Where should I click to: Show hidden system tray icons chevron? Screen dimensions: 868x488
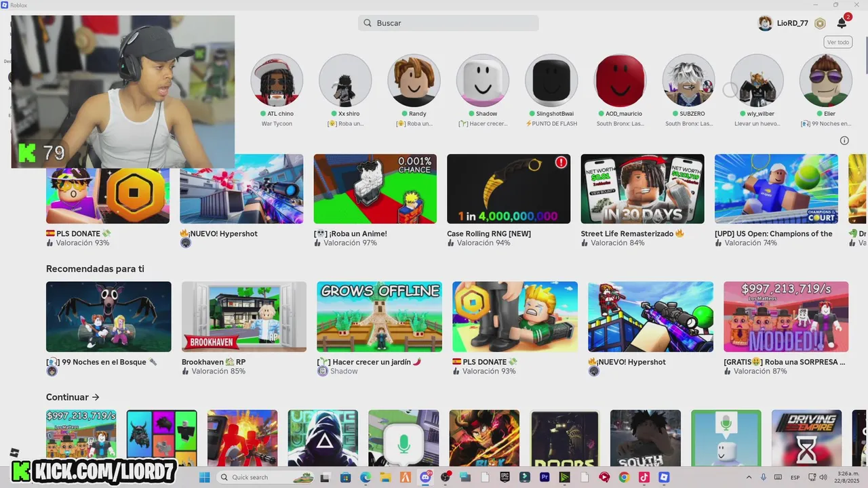(x=749, y=477)
